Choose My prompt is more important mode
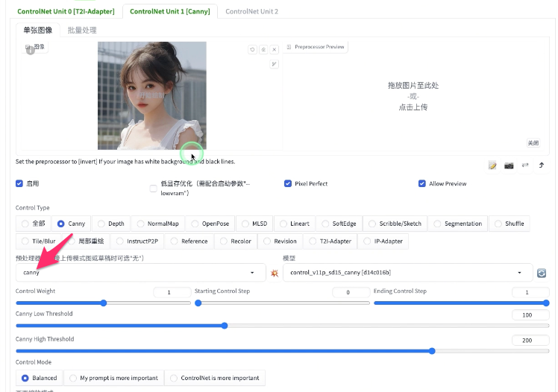This screenshot has height=392, width=558. point(113,378)
